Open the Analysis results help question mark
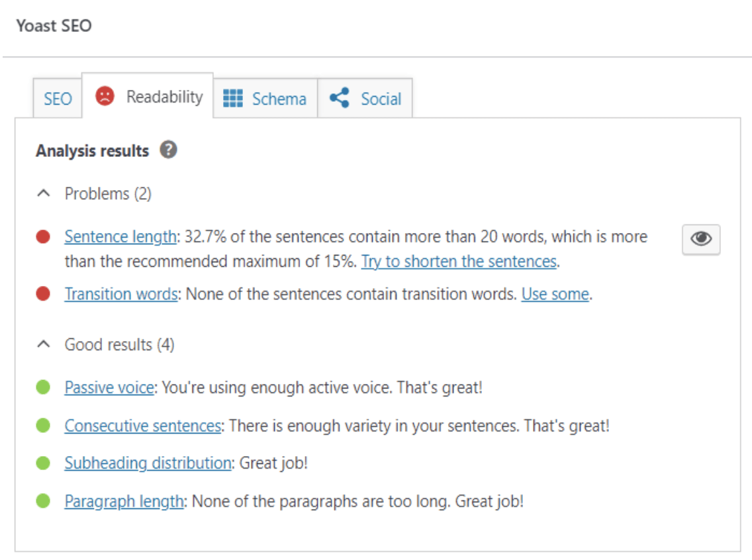This screenshot has height=560, width=752. [x=168, y=150]
